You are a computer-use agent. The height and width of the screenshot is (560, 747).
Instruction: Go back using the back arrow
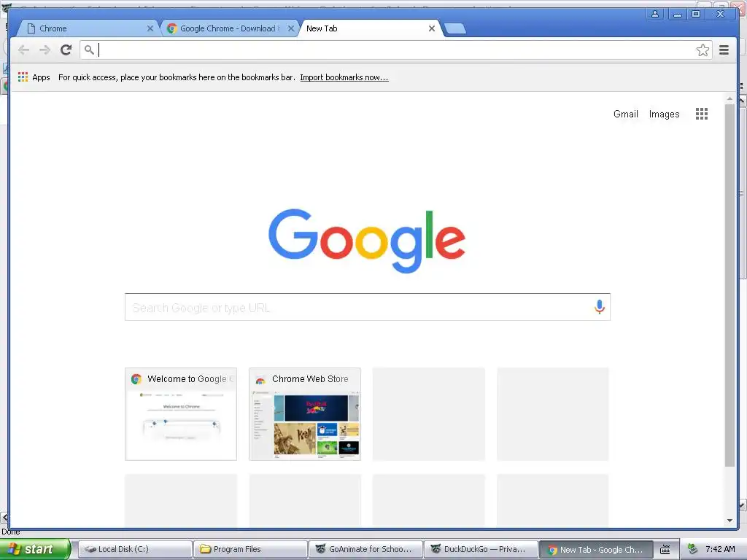click(23, 50)
